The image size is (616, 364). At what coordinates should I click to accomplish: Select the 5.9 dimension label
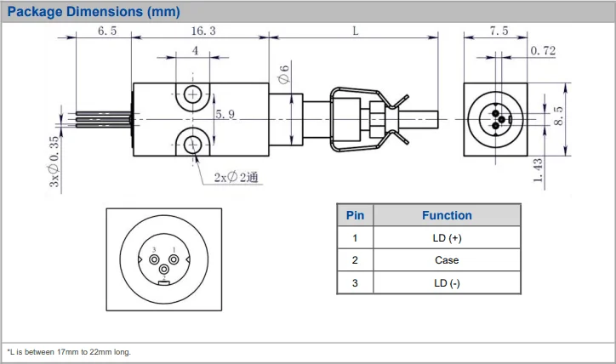(x=225, y=114)
